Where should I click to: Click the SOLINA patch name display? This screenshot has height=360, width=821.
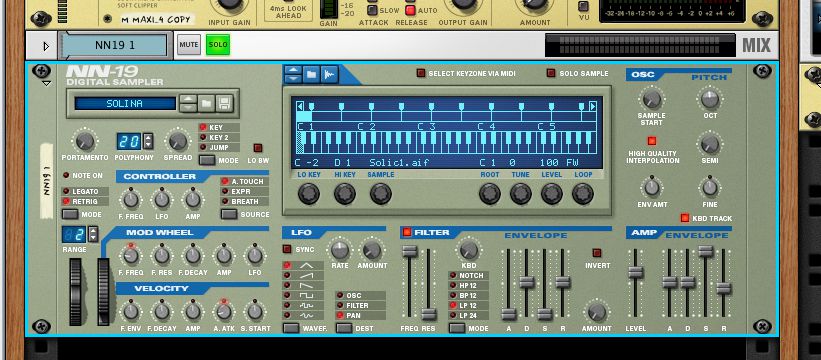click(125, 104)
